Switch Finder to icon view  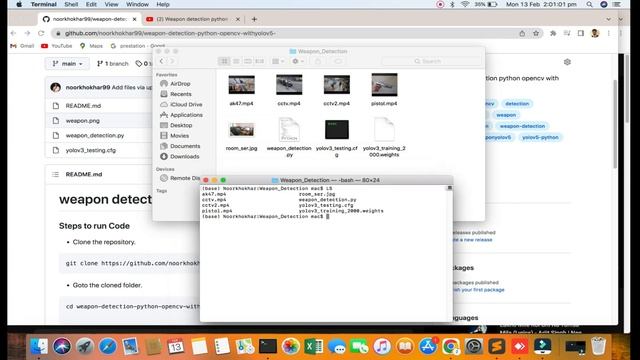point(224,61)
